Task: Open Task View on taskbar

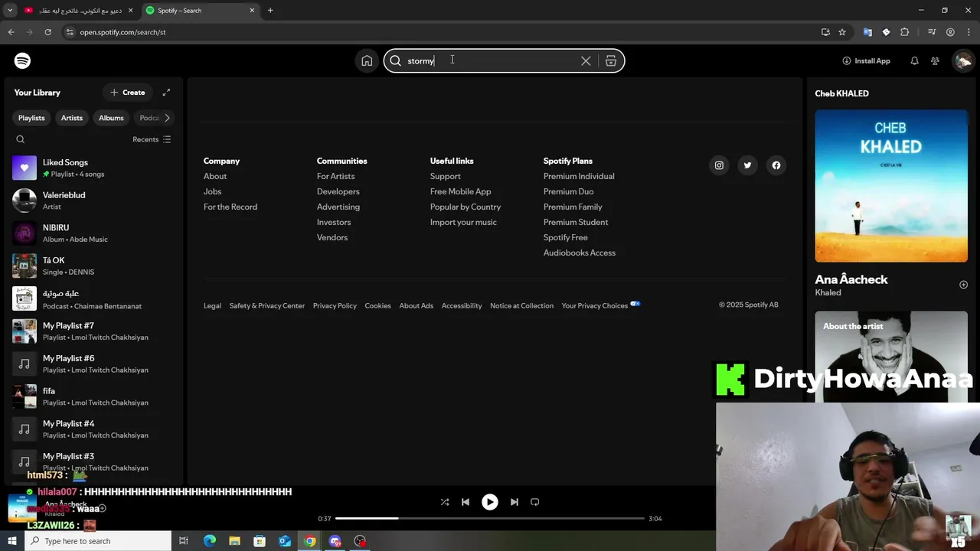Action: pyautogui.click(x=184, y=541)
